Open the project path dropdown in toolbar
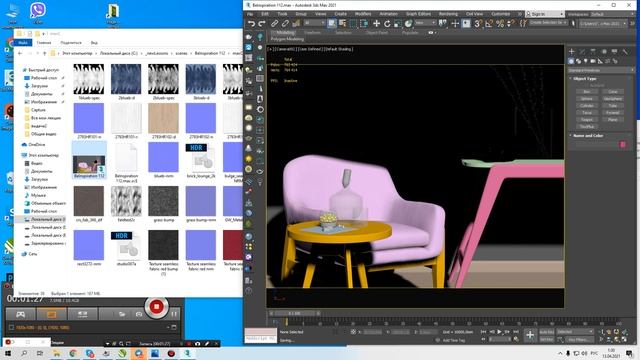Screen dimensions: 640x360 [603, 24]
